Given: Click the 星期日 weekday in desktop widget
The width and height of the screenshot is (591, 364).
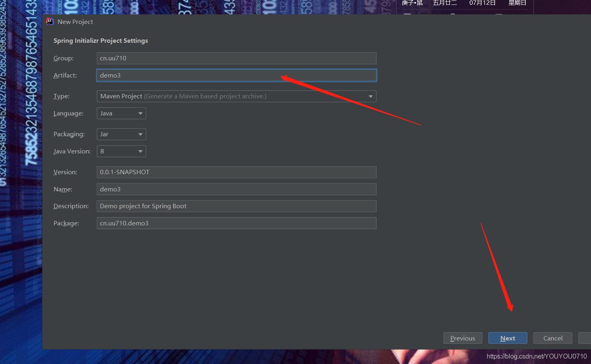Looking at the screenshot, I should (517, 3).
